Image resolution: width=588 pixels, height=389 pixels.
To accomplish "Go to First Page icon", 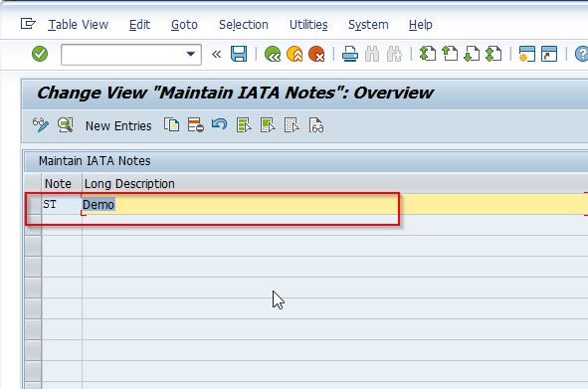I will [428, 54].
